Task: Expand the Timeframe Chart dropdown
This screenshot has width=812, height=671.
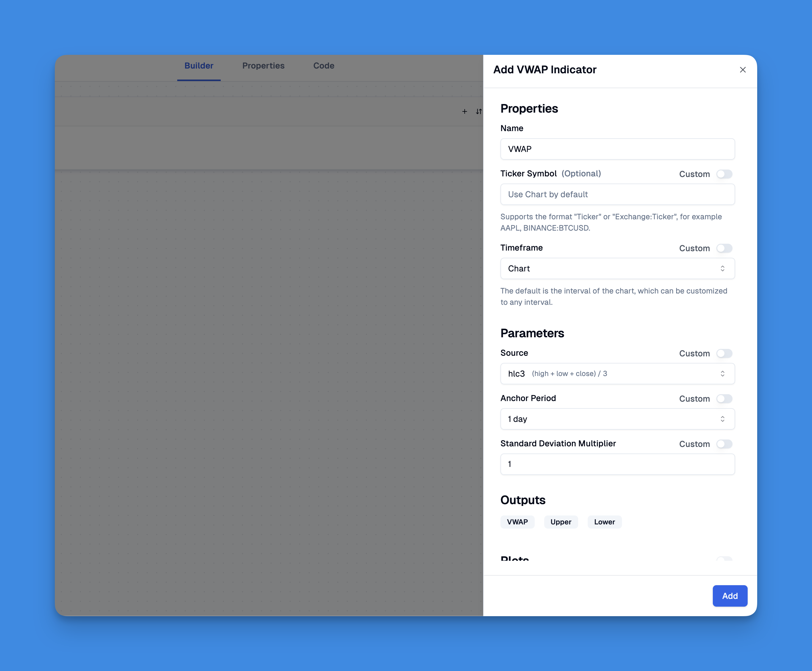Action: tap(617, 268)
